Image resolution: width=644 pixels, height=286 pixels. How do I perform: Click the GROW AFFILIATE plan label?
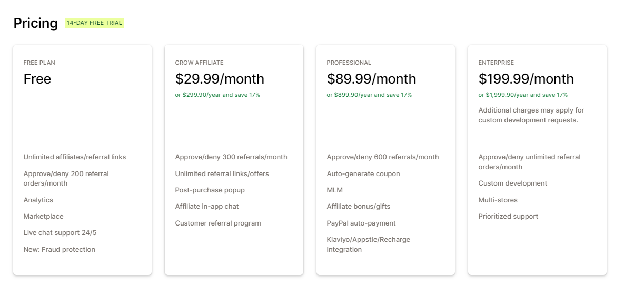tap(199, 63)
